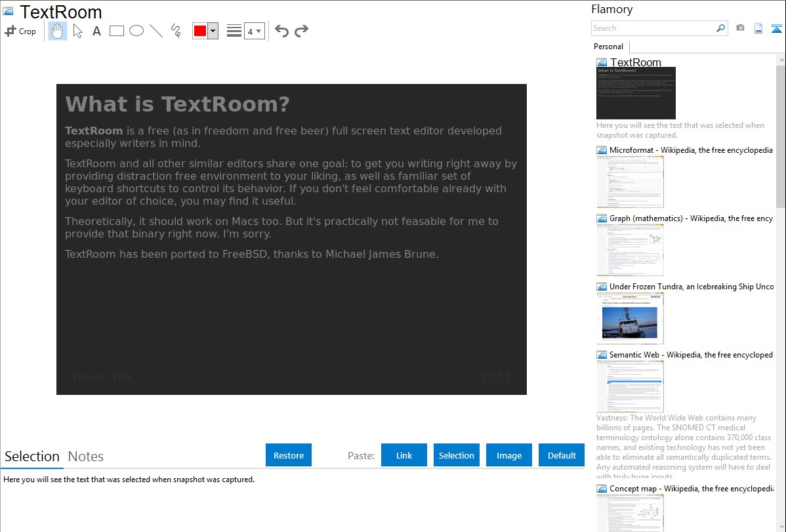Click the 'What is TextRoom?' screenshot preview
This screenshot has height=532, width=786.
coord(291,239)
